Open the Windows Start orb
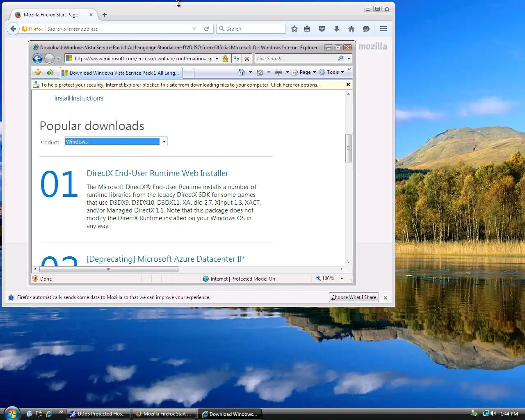The image size is (525, 420). (12, 413)
